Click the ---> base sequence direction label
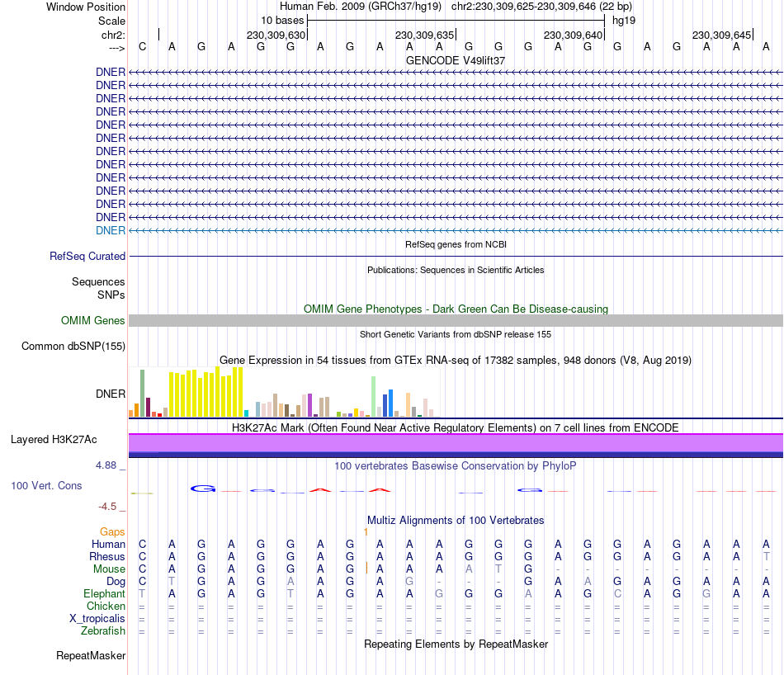Screen dimensions: 784x675 point(116,48)
